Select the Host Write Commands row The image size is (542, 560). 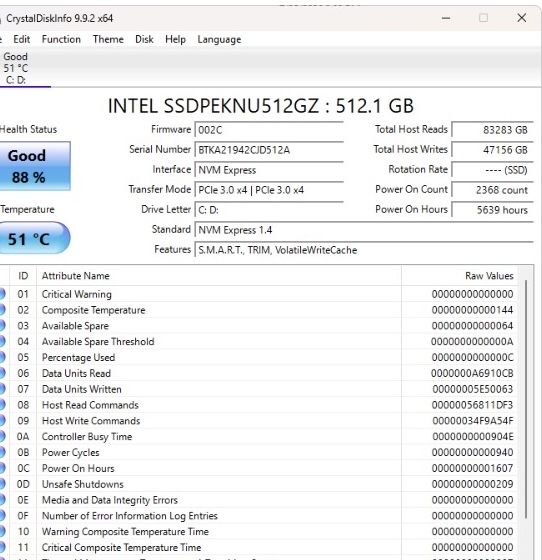click(259, 421)
